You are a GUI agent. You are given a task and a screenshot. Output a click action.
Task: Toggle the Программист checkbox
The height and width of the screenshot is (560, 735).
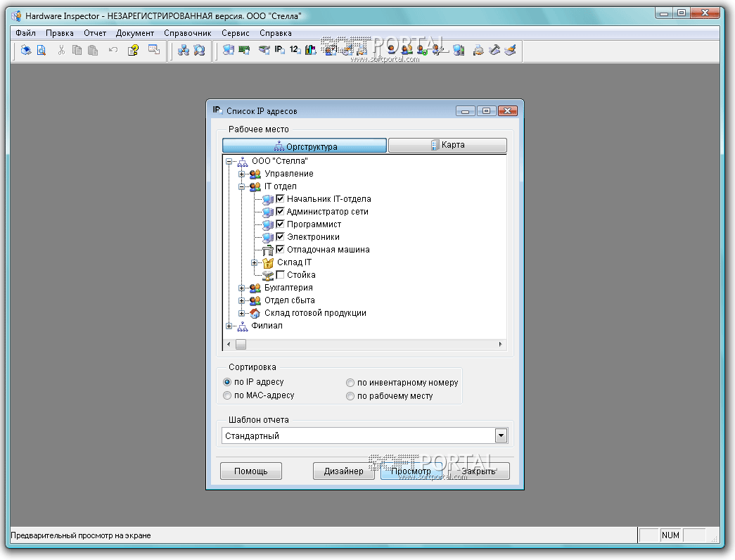[x=280, y=224]
